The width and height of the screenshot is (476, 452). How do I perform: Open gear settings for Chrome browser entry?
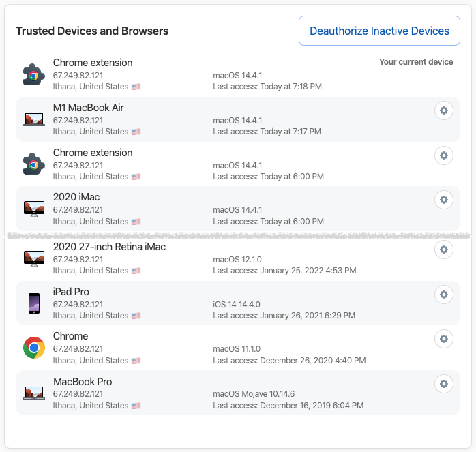pos(443,339)
